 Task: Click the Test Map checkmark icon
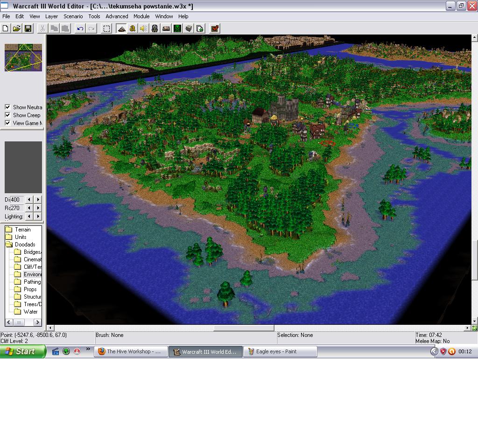click(x=215, y=28)
